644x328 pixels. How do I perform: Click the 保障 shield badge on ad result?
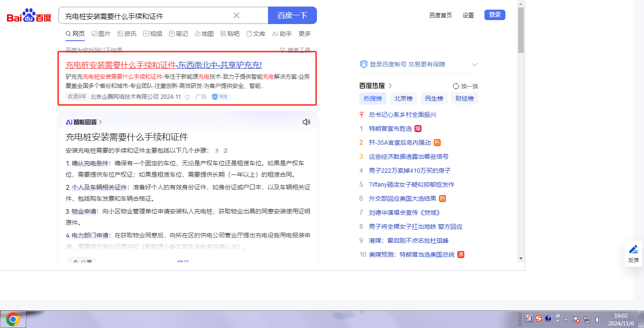coord(221,97)
